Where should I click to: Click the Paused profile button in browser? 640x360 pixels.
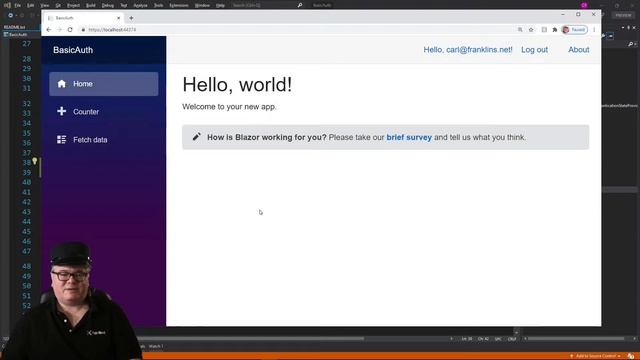point(575,29)
